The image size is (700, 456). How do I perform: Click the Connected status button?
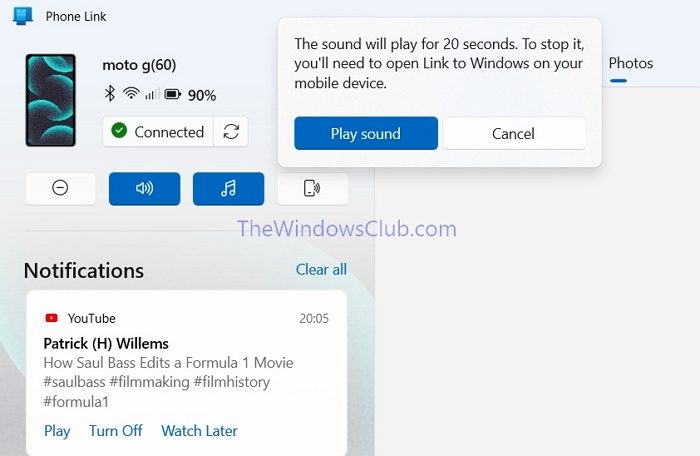tap(158, 132)
